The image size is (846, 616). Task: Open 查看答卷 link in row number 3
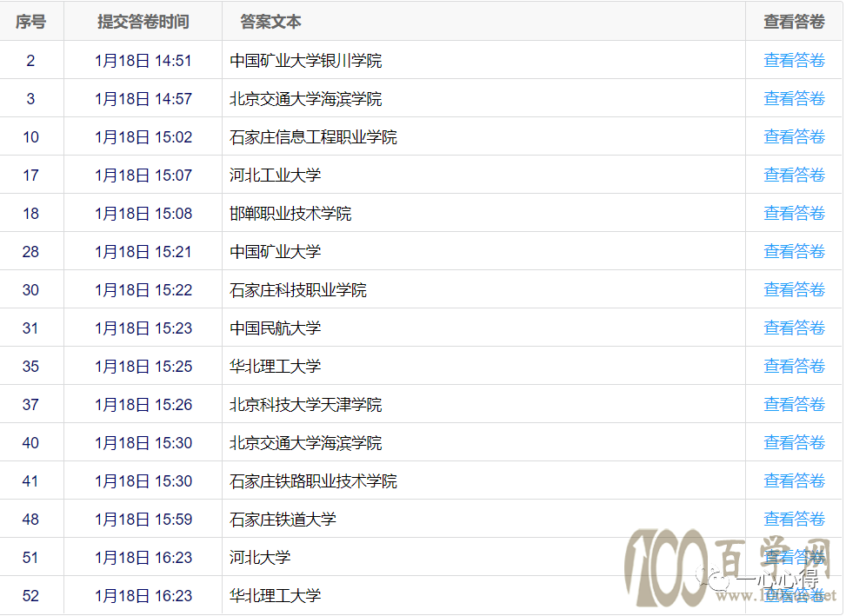794,98
